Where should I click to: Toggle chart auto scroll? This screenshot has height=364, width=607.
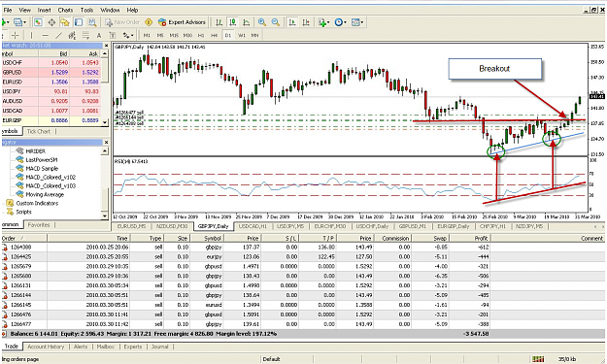(x=292, y=22)
